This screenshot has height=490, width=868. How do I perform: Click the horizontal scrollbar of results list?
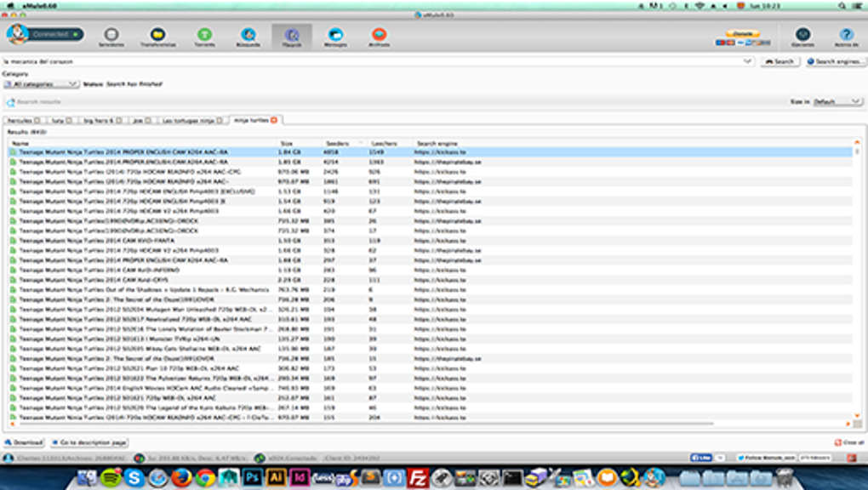pos(365,424)
